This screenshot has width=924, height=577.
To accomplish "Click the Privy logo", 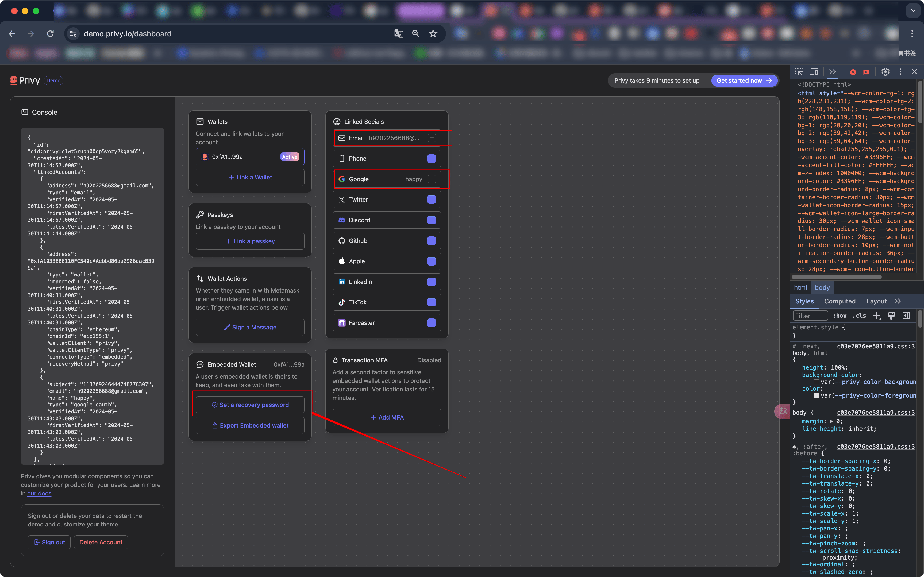I will coord(25,80).
